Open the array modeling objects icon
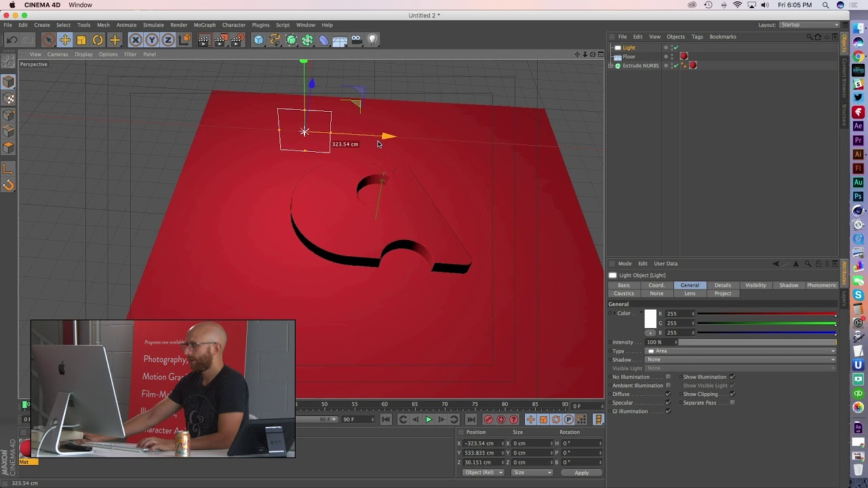868x488 pixels. tap(307, 40)
